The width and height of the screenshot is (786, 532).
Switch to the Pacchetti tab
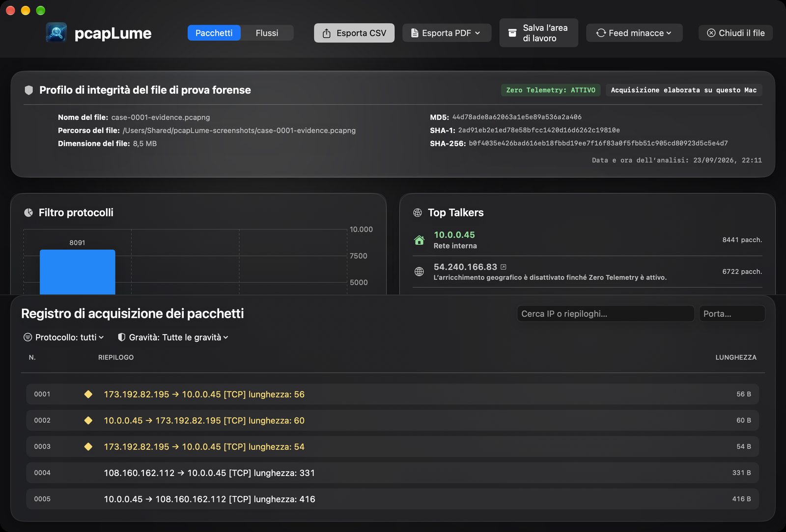[214, 33]
